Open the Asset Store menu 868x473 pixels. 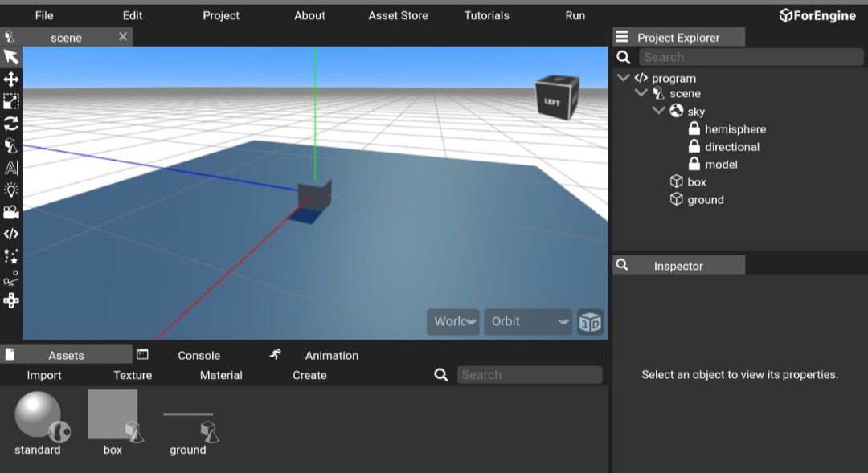tap(398, 14)
